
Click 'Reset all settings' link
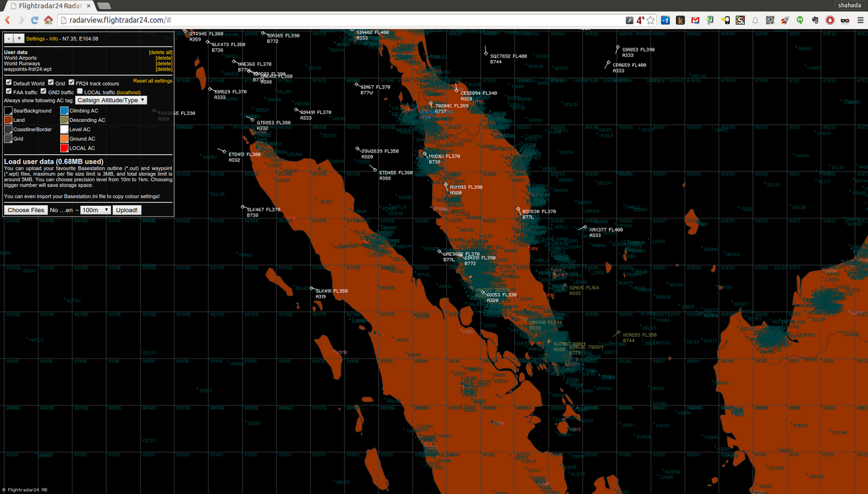[x=153, y=81]
